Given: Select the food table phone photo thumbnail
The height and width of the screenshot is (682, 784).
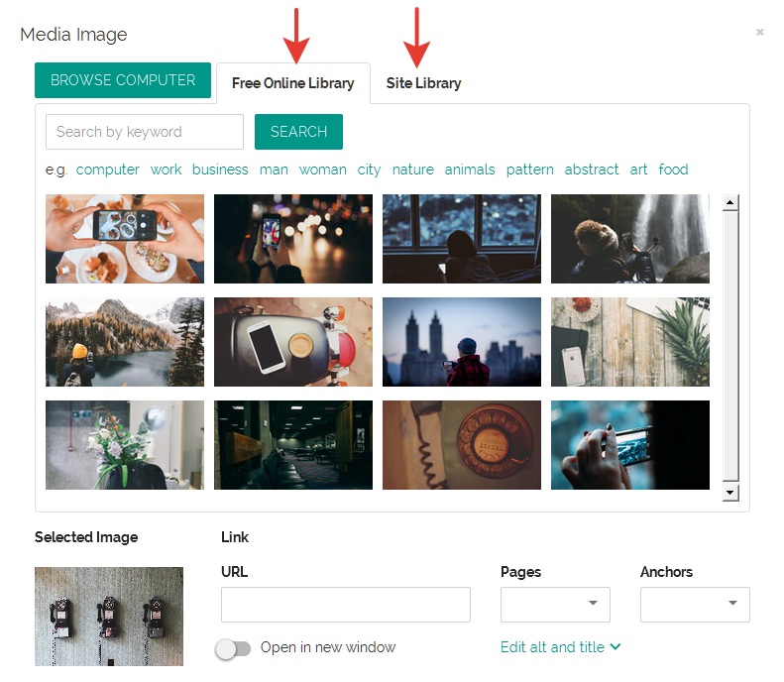Looking at the screenshot, I should (x=125, y=239).
